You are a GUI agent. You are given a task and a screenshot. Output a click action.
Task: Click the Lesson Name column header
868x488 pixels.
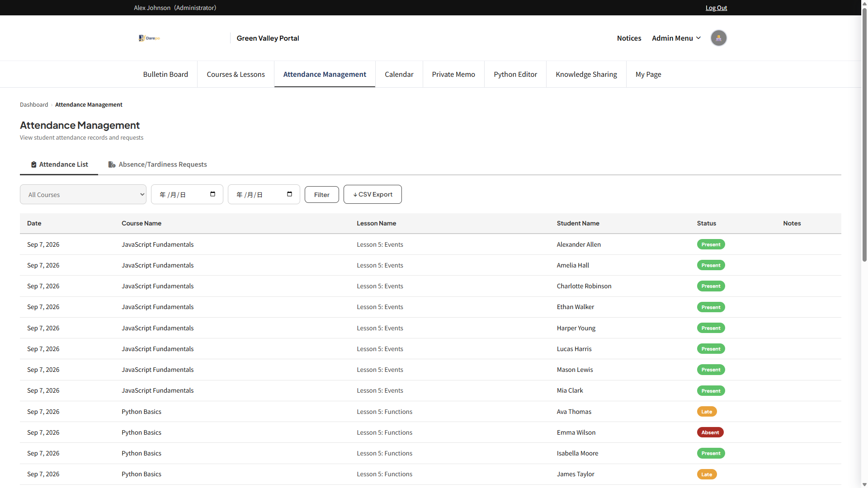(376, 223)
